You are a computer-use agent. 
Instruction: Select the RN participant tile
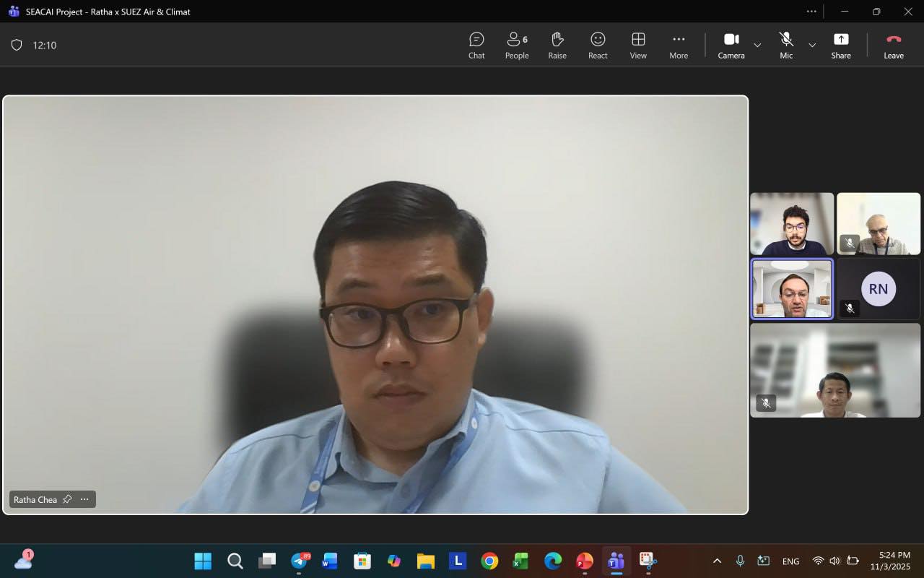pos(879,289)
